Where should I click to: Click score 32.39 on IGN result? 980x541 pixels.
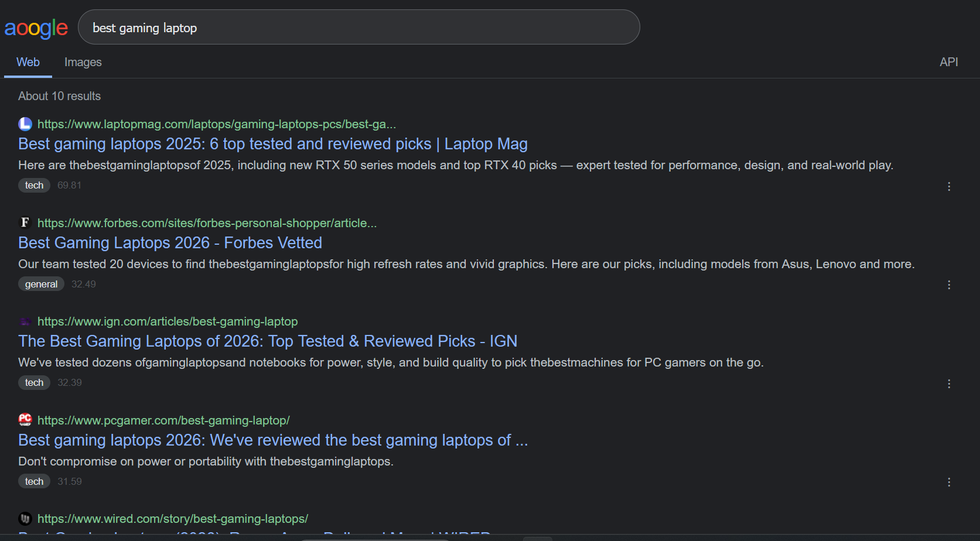[69, 382]
